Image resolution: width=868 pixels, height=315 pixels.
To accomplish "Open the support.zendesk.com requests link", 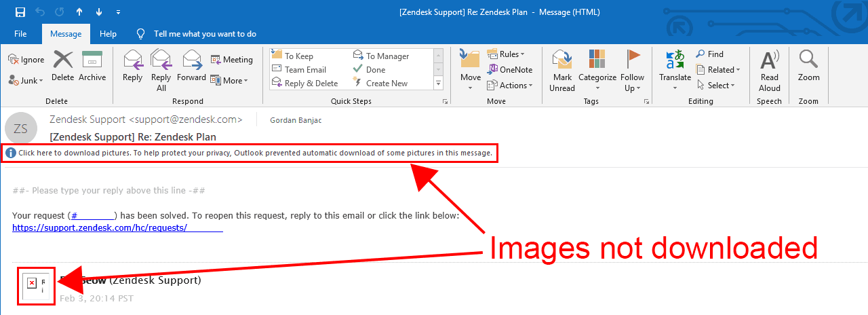I will (x=117, y=227).
